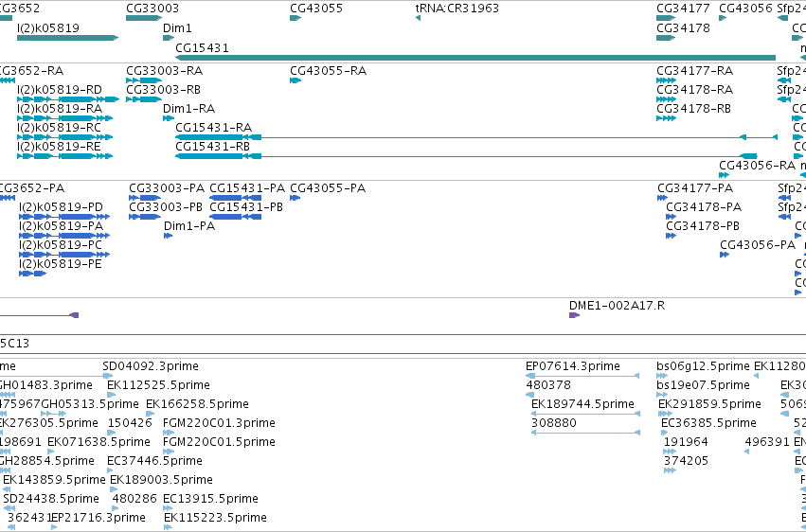Screen dimensions: 806x532
Task: Select protein l(2)k05819-PD
Action: pyautogui.click(x=62, y=207)
